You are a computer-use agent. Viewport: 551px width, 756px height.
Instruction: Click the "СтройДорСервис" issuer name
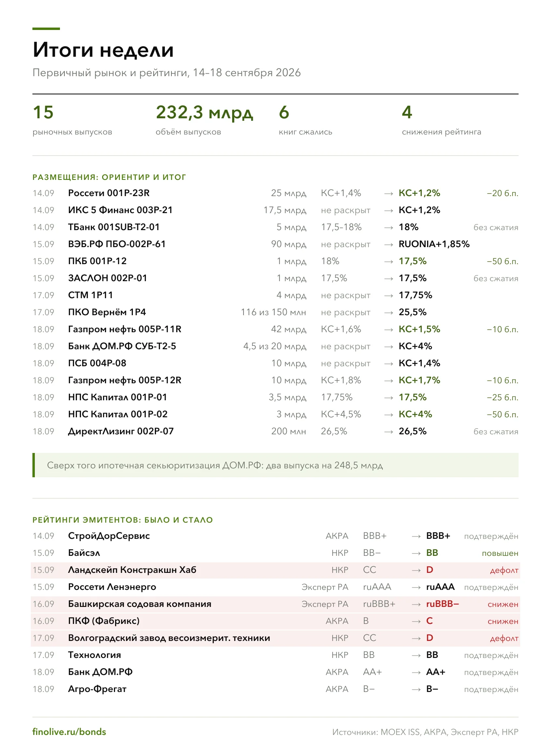(x=109, y=536)
